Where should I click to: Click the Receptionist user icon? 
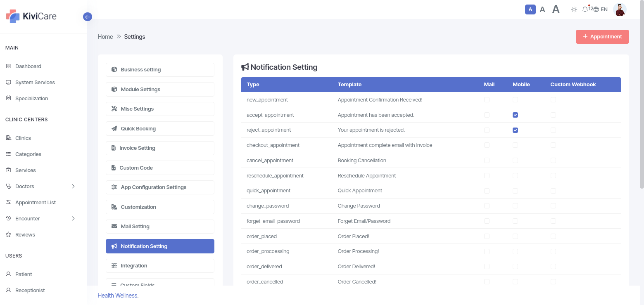tap(8, 290)
